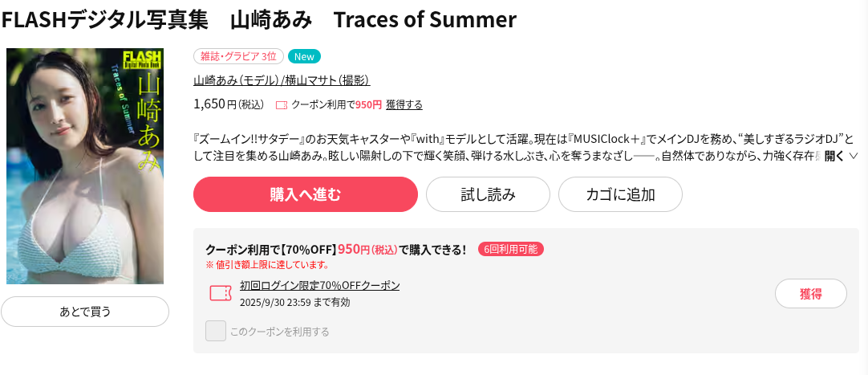
Task: Save for later with あとで買う
Action: (85, 312)
